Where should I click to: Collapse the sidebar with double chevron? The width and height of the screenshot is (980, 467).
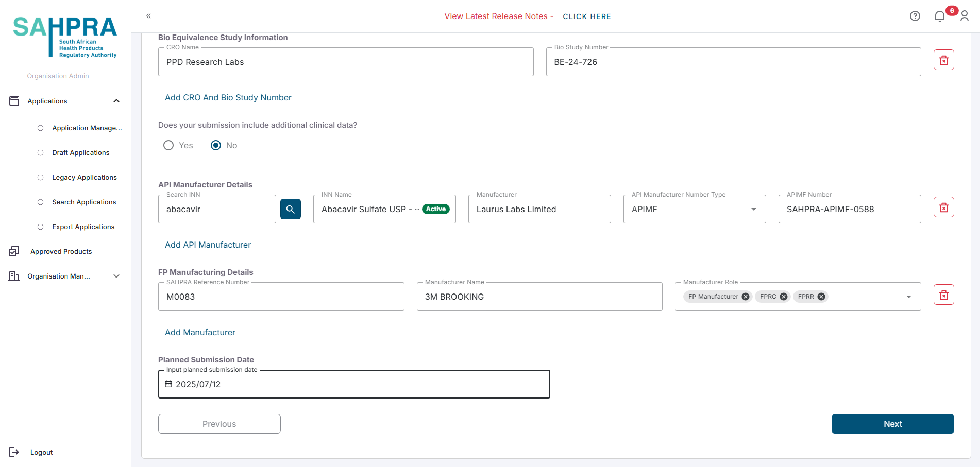coord(148,16)
